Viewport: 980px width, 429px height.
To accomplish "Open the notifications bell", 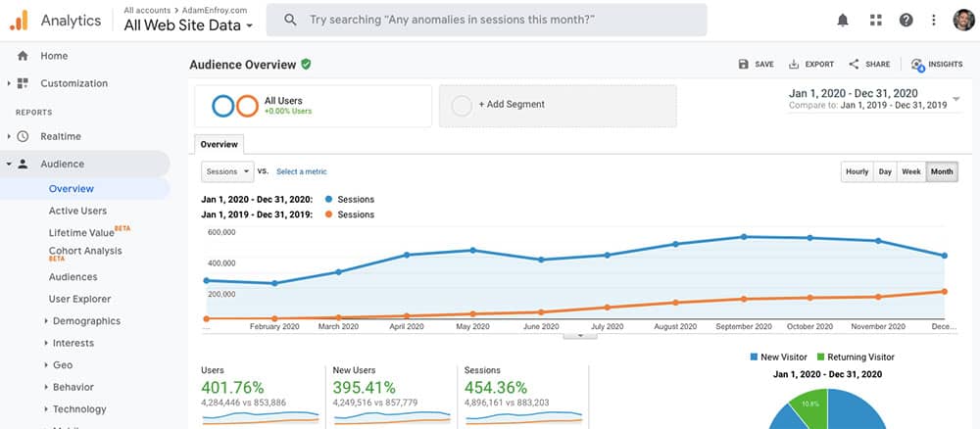I will (843, 20).
